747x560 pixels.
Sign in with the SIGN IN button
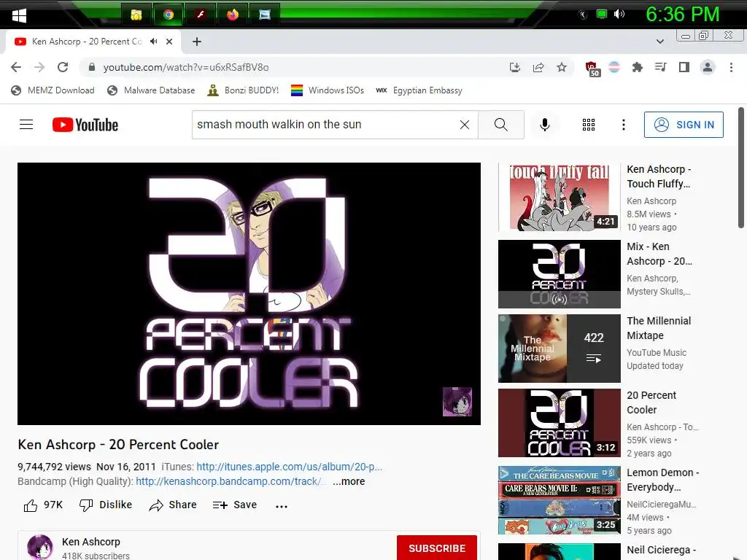pos(684,125)
